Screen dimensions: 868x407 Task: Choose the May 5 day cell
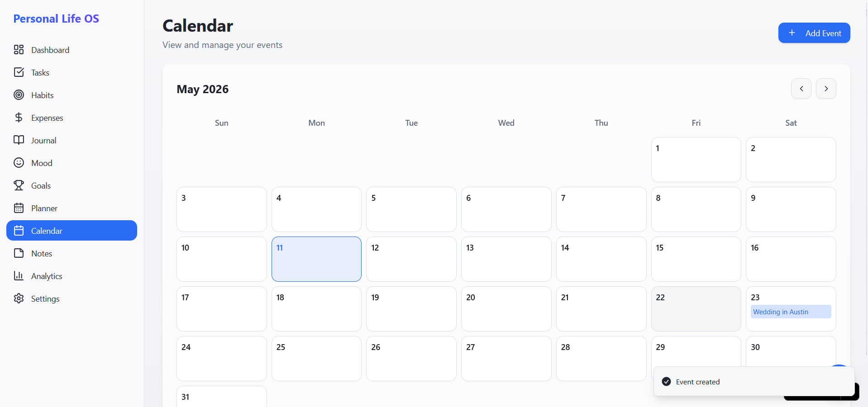pos(411,209)
